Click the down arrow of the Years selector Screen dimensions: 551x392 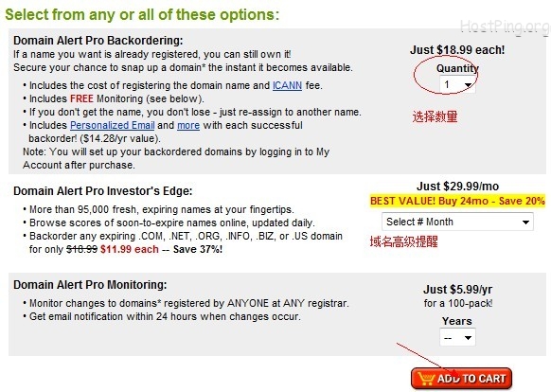coord(468,338)
